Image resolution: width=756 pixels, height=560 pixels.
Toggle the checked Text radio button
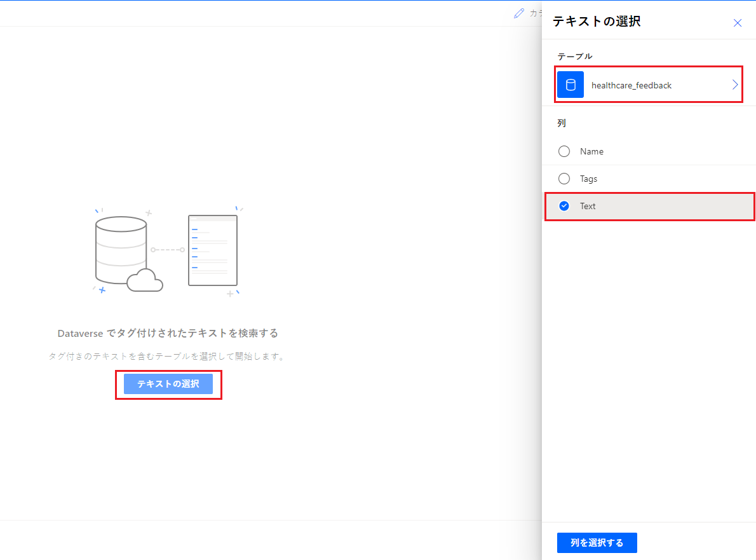564,206
